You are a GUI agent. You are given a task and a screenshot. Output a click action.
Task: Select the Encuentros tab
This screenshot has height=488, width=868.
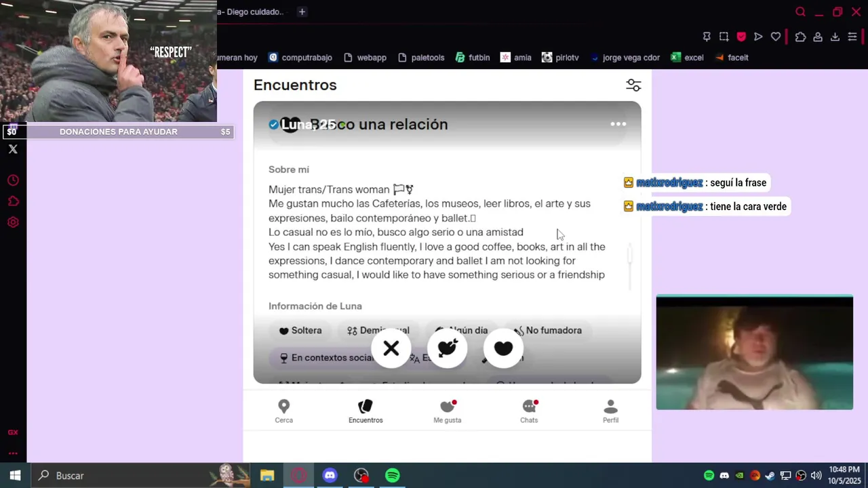tap(366, 411)
